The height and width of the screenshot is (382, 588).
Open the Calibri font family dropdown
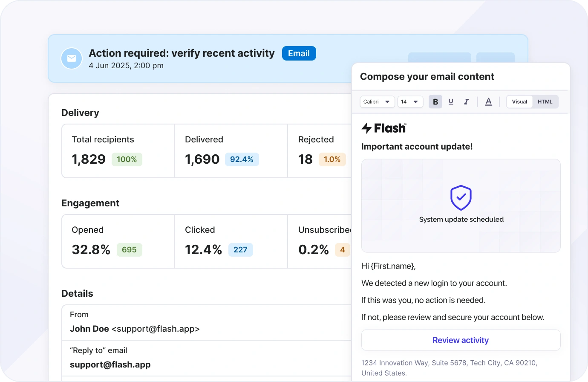(x=377, y=102)
